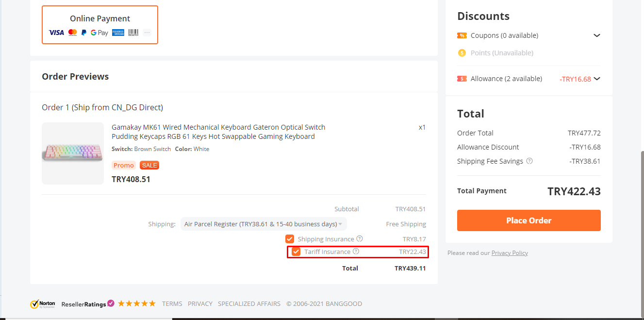644x320 pixels.
Task: Click the Points (Unavailable) label
Action: pos(502,53)
